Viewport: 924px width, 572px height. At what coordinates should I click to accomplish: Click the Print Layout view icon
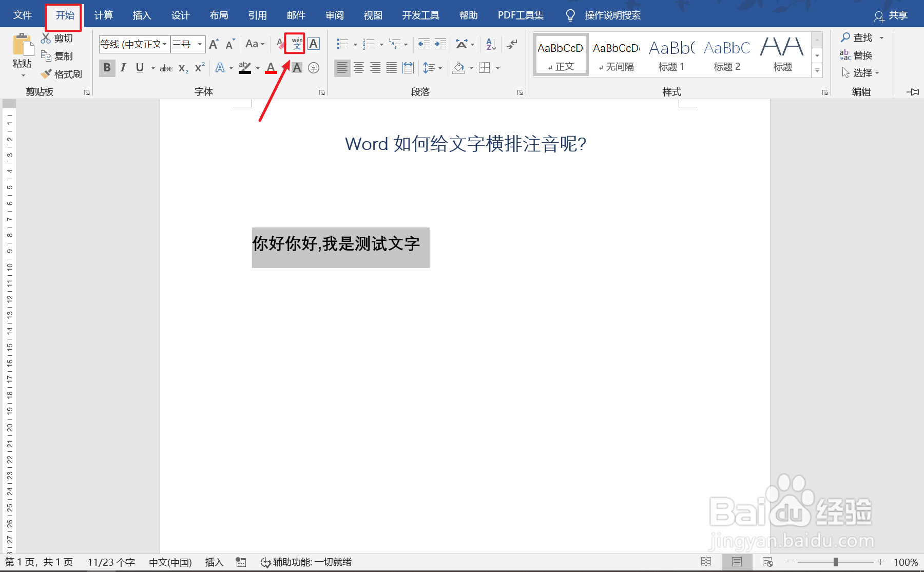click(737, 562)
